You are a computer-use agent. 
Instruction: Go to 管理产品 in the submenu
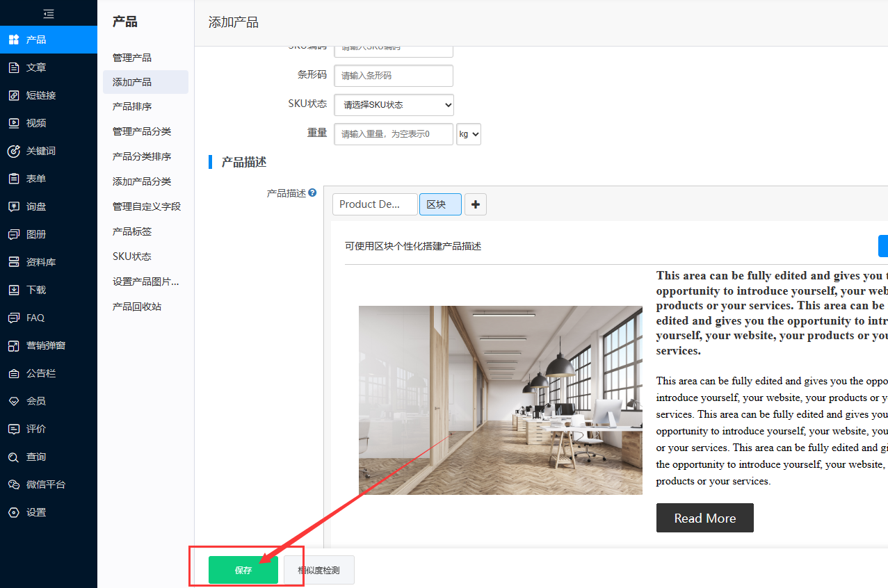point(132,58)
